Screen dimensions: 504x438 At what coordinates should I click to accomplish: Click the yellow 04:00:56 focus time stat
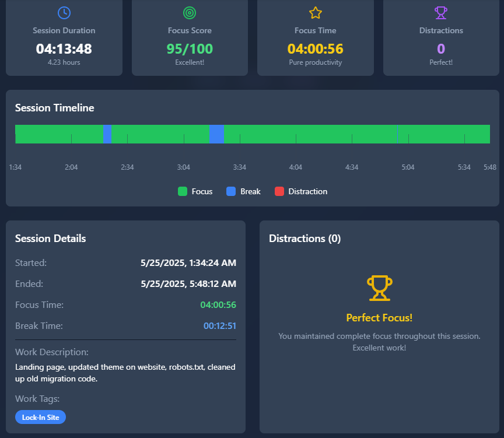(x=316, y=48)
